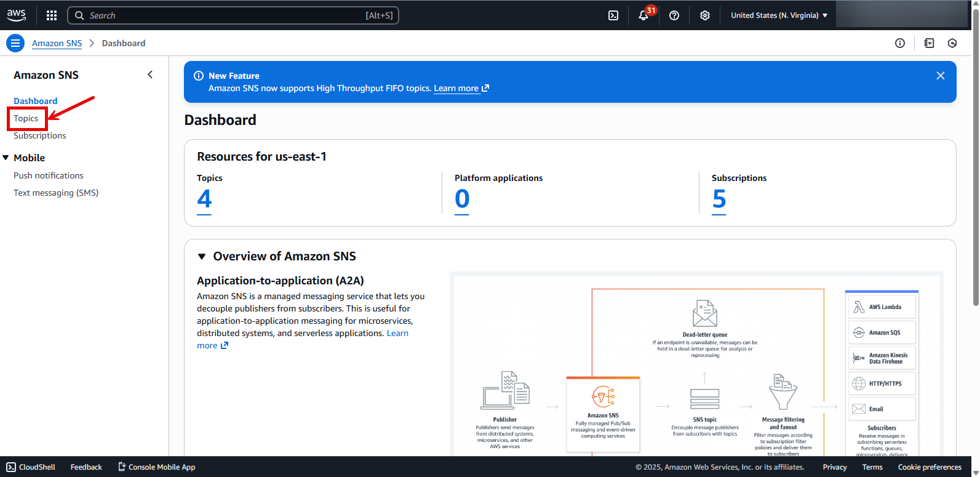Open the notifications bell
This screenshot has height=477, width=980.
(x=643, y=15)
